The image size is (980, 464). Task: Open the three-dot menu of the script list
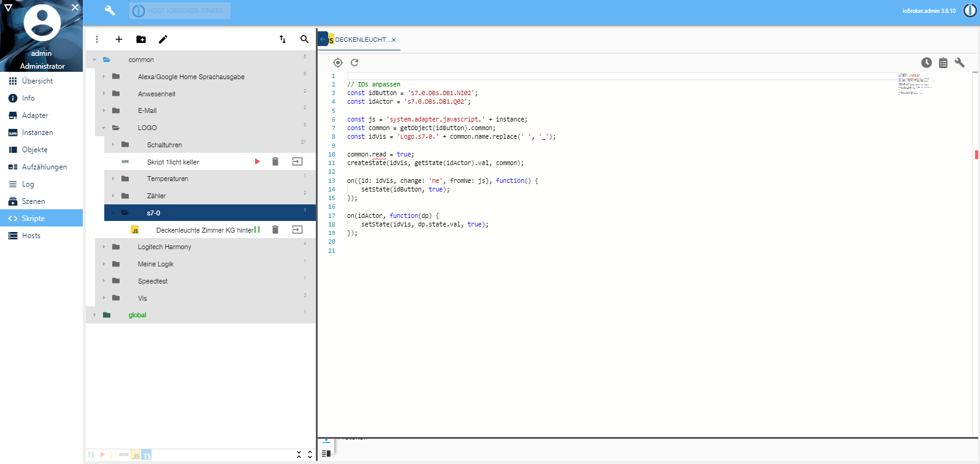(97, 39)
